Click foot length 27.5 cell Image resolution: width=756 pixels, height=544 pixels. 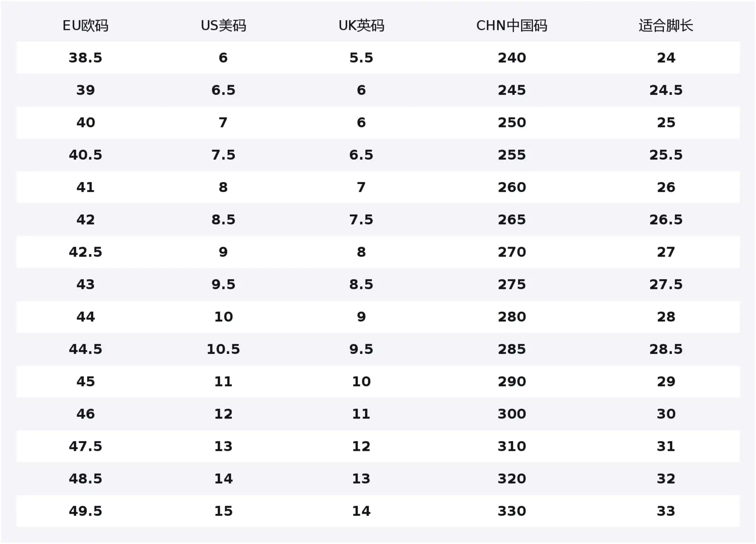[666, 284]
